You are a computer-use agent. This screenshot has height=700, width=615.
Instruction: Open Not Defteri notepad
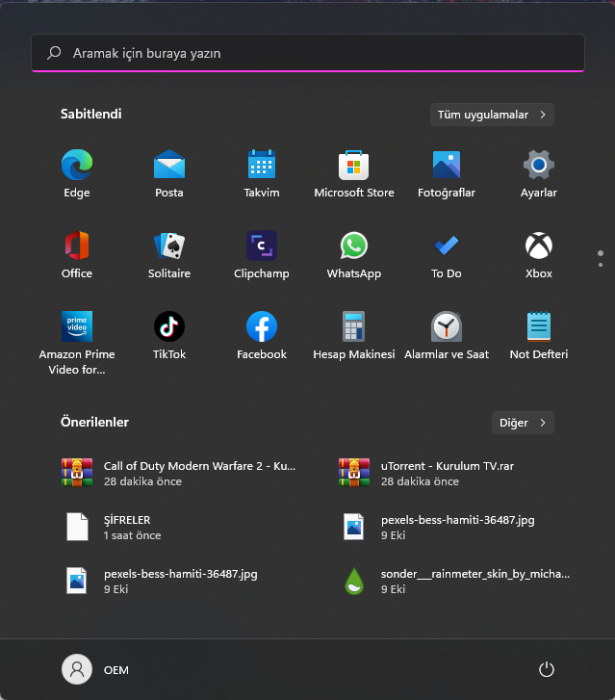coord(539,335)
